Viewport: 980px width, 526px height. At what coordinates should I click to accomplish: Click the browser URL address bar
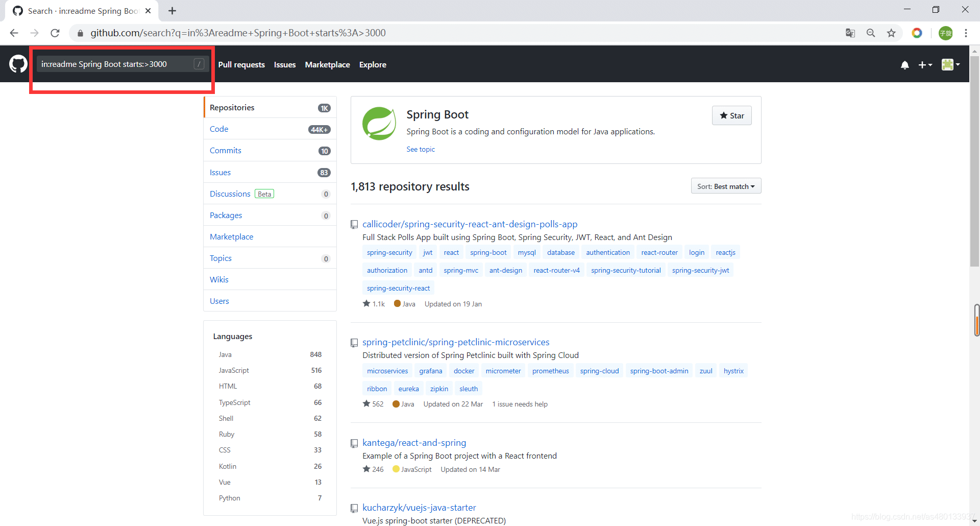(459, 33)
